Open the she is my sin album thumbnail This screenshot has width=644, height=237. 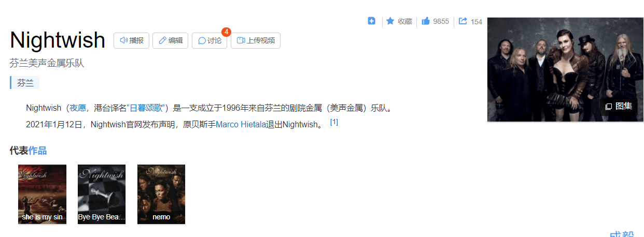click(x=43, y=194)
